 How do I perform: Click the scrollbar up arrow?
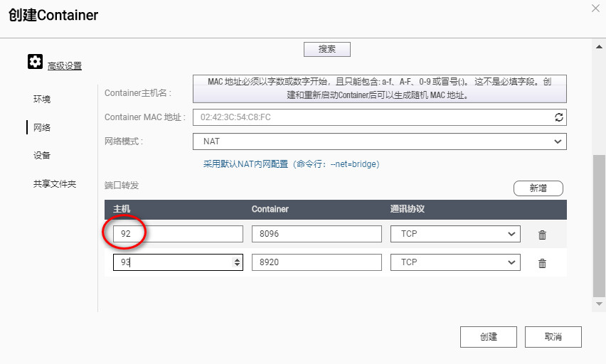(599, 47)
